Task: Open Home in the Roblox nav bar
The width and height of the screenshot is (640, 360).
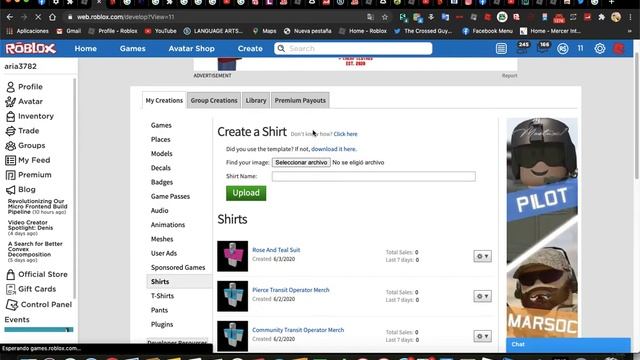Action: [86, 49]
